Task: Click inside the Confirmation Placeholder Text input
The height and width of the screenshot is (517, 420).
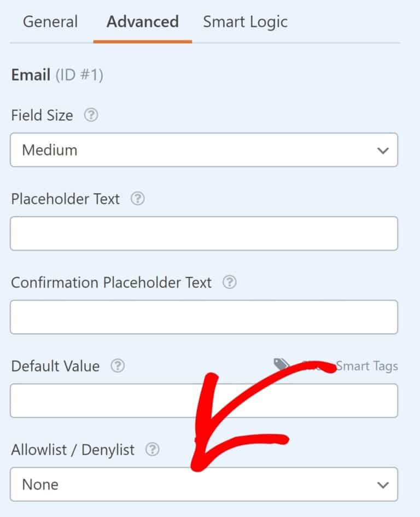Action: tap(203, 317)
